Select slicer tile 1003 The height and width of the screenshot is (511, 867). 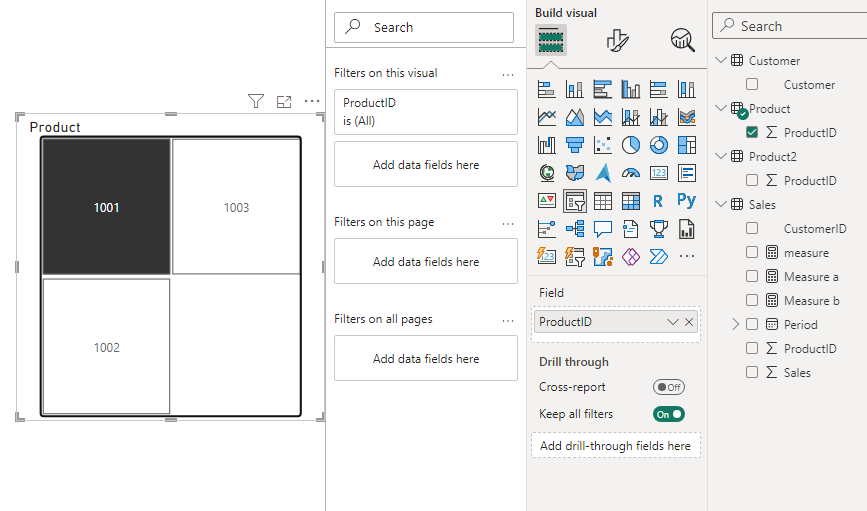tap(236, 207)
